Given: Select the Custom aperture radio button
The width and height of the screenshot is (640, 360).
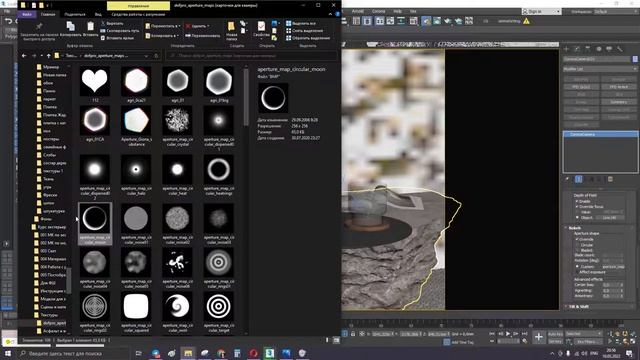Looking at the screenshot, I should pyautogui.click(x=577, y=267).
